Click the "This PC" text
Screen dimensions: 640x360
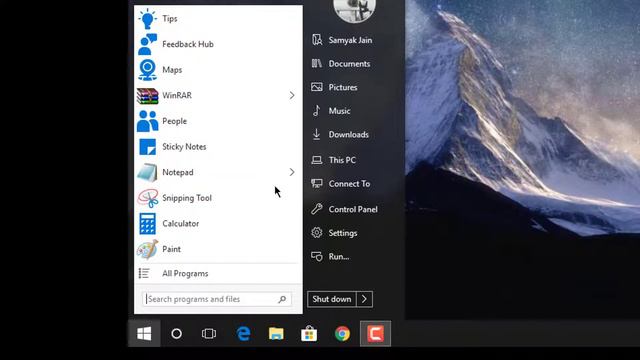tap(342, 160)
